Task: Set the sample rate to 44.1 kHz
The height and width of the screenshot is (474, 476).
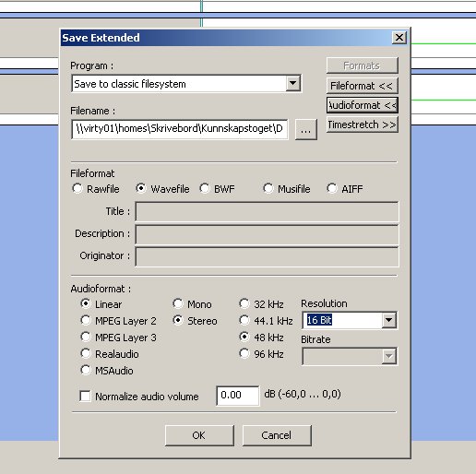Action: [244, 320]
